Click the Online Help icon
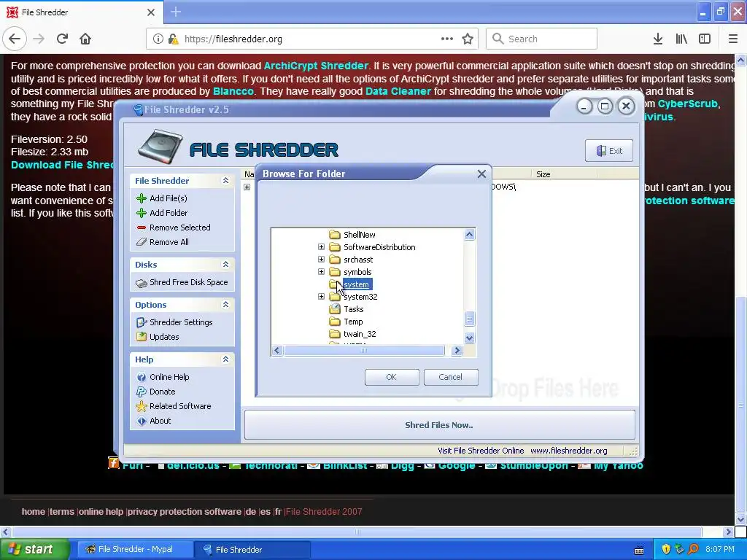The width and height of the screenshot is (747, 560). click(142, 377)
